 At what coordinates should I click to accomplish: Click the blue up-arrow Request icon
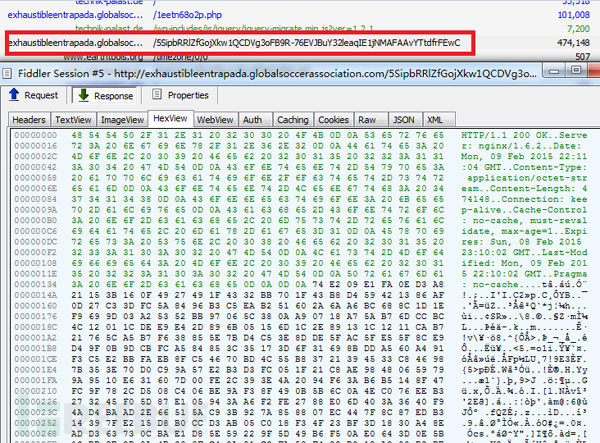(14, 94)
